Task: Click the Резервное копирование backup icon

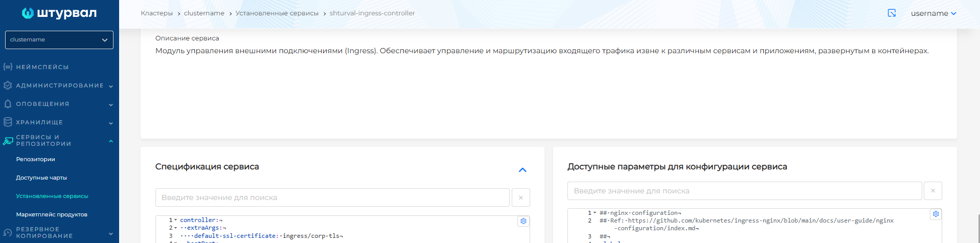Action: point(8,233)
